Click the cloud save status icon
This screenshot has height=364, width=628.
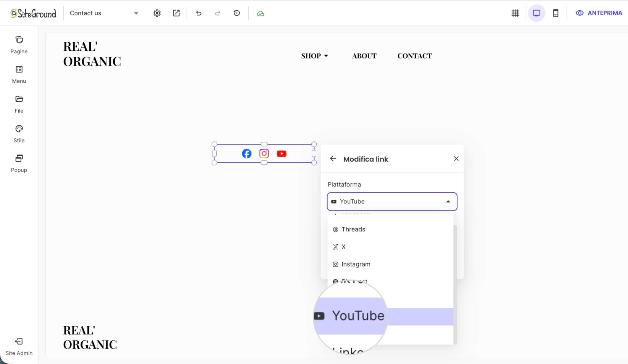pyautogui.click(x=261, y=13)
